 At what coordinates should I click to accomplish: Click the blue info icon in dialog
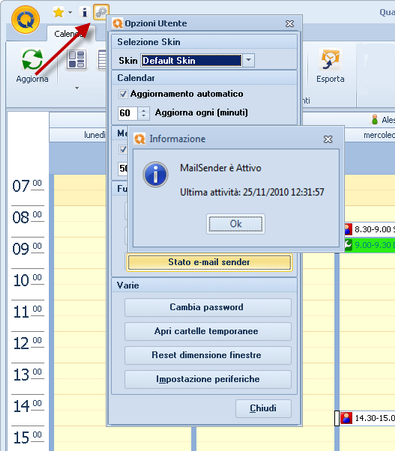pyautogui.click(x=155, y=175)
